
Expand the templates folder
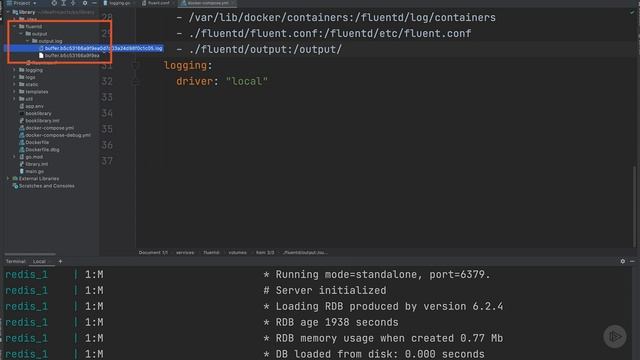pyautogui.click(x=15, y=92)
